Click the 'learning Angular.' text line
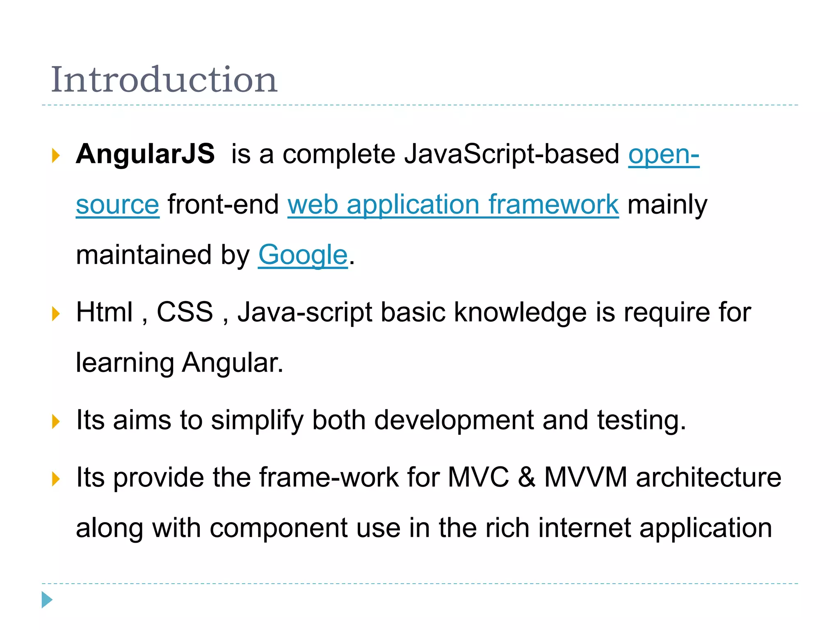 click(180, 363)
